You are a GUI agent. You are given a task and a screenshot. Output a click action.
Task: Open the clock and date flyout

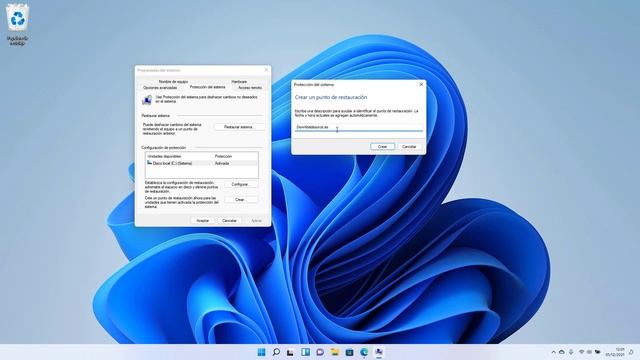[616, 352]
